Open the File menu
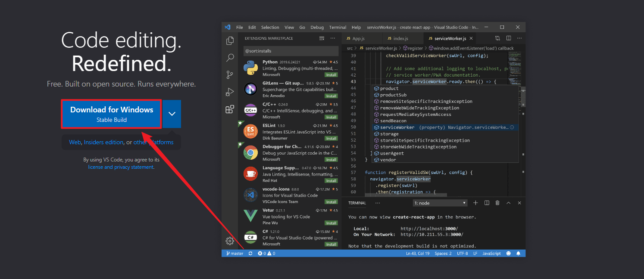 240,27
